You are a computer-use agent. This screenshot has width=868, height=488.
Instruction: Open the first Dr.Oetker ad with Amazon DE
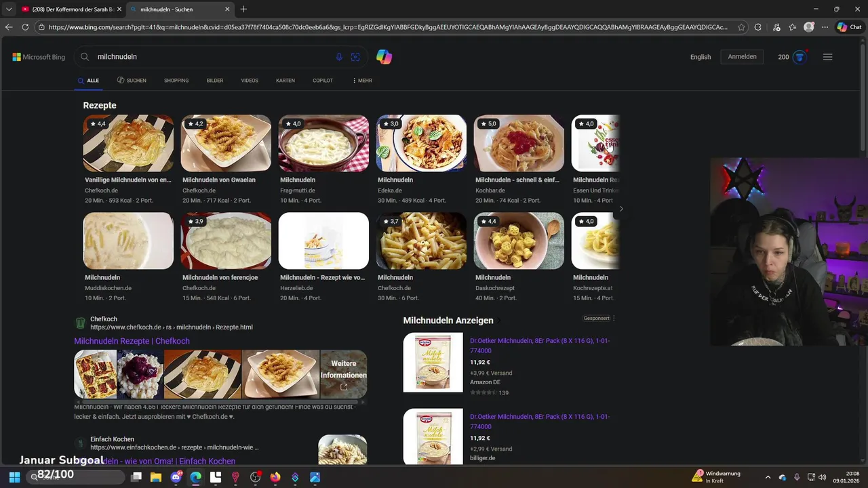[540, 346]
